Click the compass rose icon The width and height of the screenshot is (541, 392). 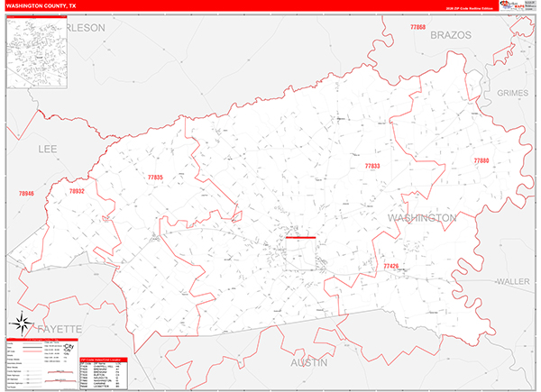pos(22,324)
